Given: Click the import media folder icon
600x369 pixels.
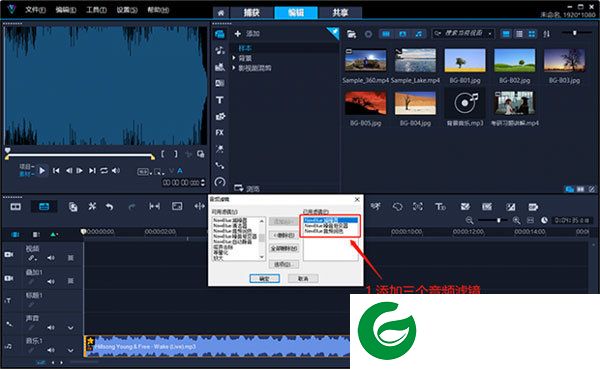Looking at the screenshot, I should click(x=351, y=34).
